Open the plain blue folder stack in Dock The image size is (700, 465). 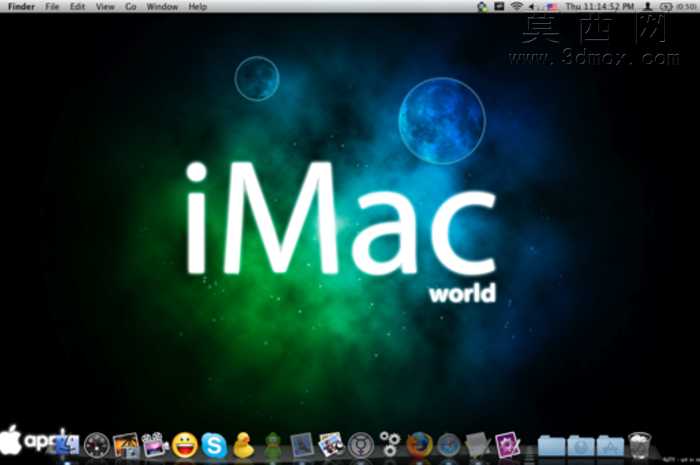click(551, 445)
